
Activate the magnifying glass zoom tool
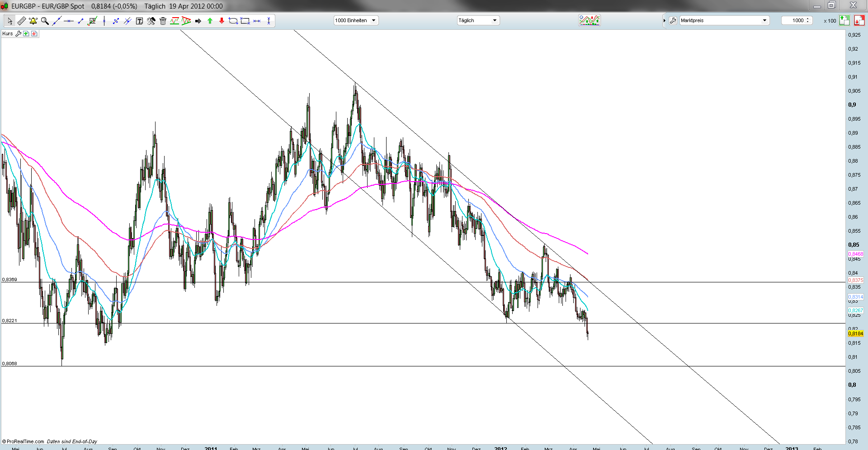(45, 21)
